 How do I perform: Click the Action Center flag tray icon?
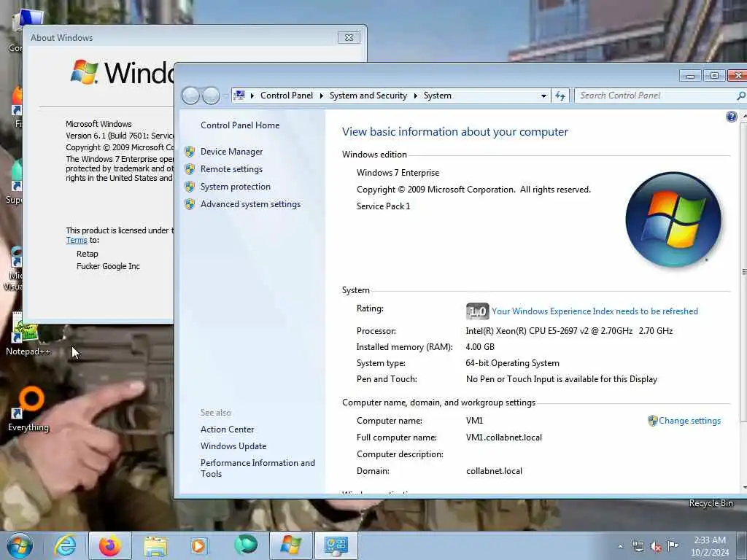pos(673,545)
